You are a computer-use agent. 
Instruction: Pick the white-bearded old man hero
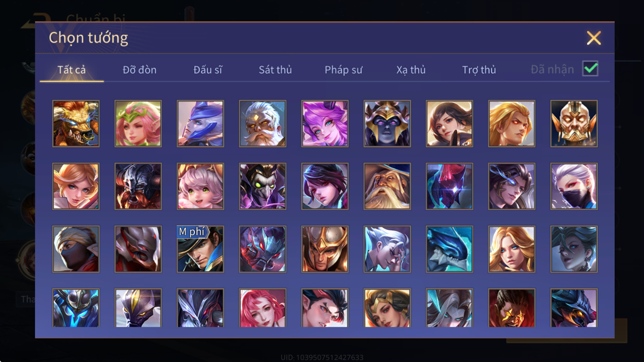click(x=262, y=124)
